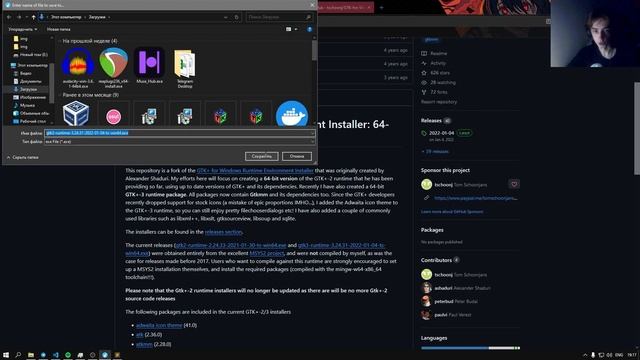Open a new browser tab
The height and width of the screenshot is (360, 640).
point(381,7)
